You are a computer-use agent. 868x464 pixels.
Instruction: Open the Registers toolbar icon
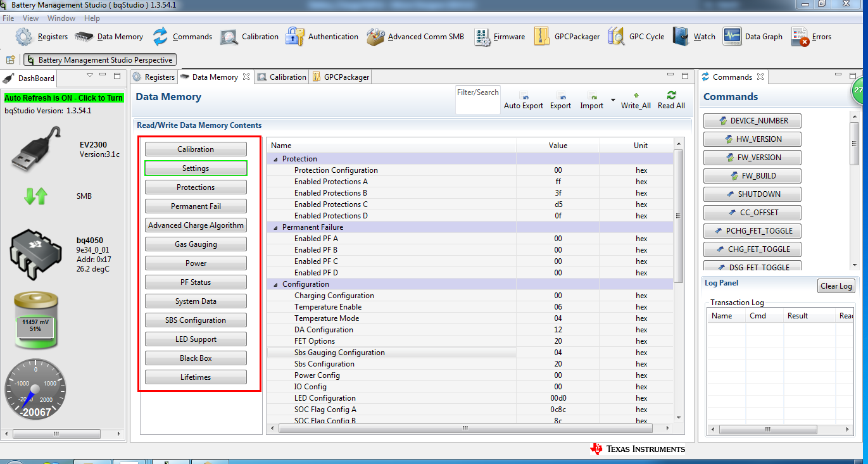tap(42, 37)
